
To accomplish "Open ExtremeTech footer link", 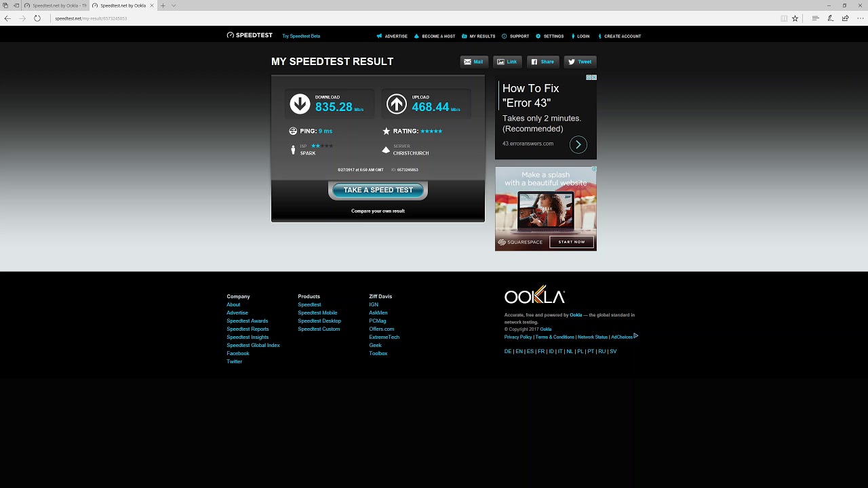I will point(384,338).
